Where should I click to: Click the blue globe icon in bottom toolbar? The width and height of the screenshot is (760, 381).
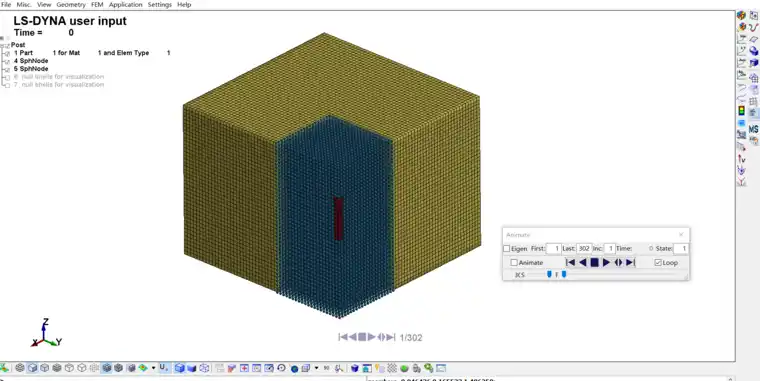click(294, 368)
